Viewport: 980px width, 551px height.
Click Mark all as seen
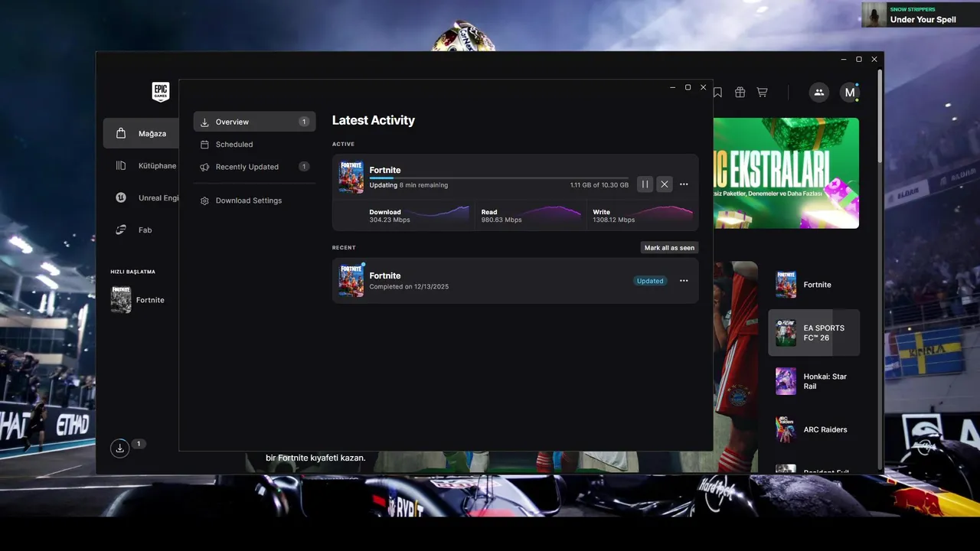pyautogui.click(x=669, y=248)
